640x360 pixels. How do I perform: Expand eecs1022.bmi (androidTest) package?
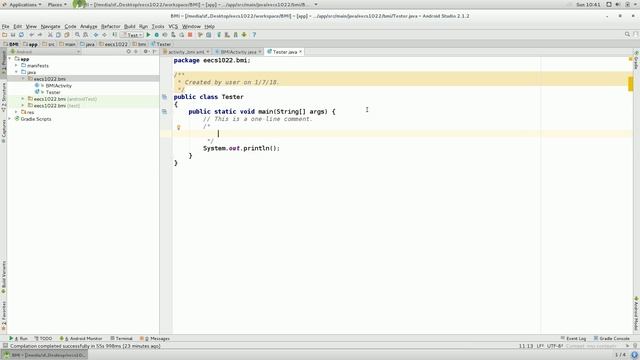(x=23, y=99)
